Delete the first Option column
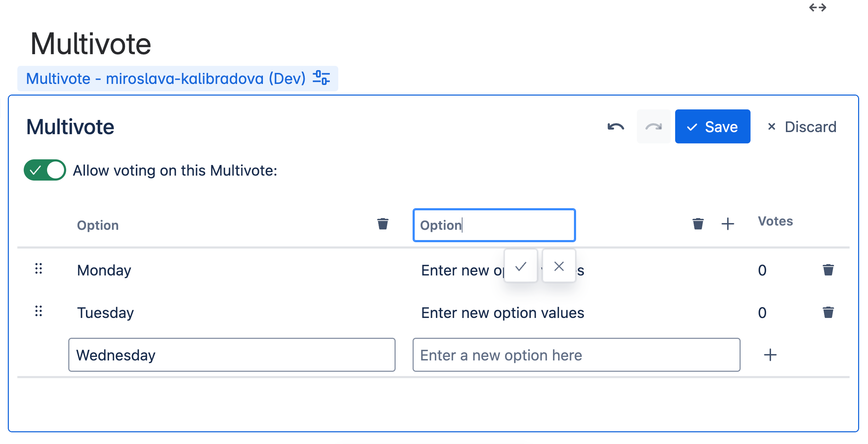This screenshot has width=868, height=444. tap(383, 224)
